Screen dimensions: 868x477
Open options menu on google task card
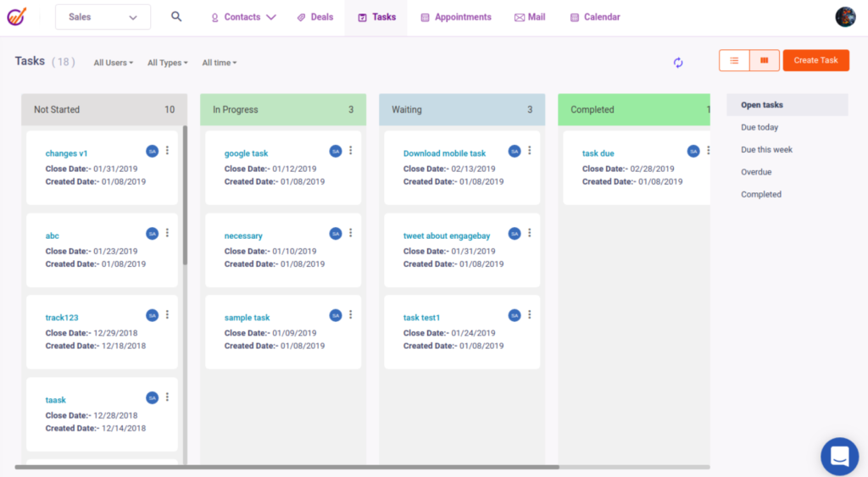(x=350, y=151)
